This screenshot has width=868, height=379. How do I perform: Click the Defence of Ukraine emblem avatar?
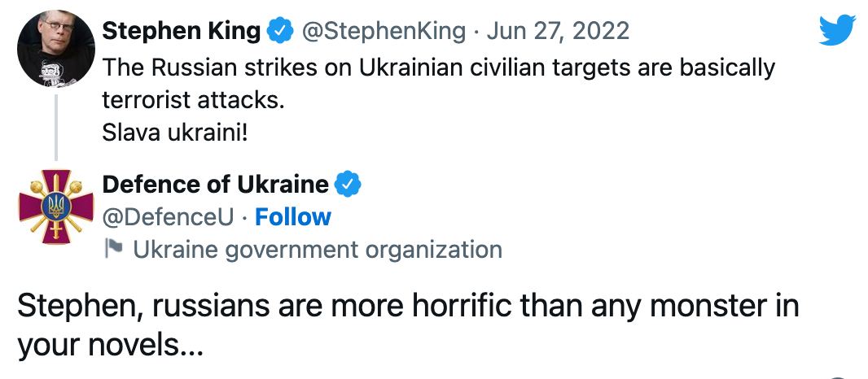[56, 207]
